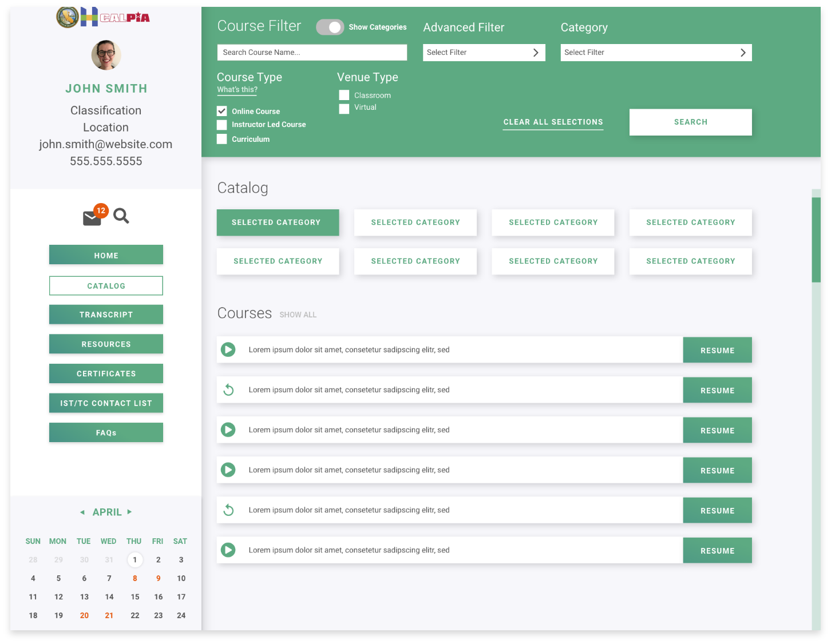The height and width of the screenshot is (644, 831).
Task: Select circled date 1 in April calendar
Action: pyautogui.click(x=134, y=560)
